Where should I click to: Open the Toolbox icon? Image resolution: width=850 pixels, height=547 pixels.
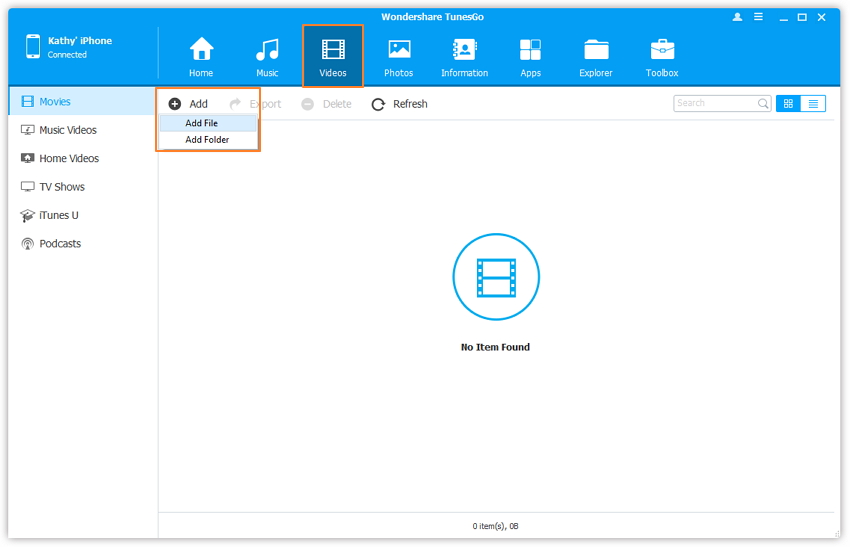click(x=662, y=50)
